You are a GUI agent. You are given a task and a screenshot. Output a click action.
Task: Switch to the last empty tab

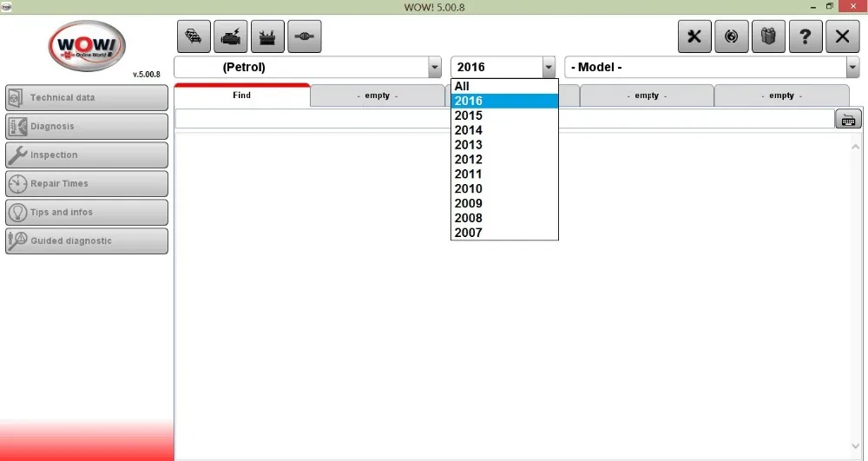(781, 95)
